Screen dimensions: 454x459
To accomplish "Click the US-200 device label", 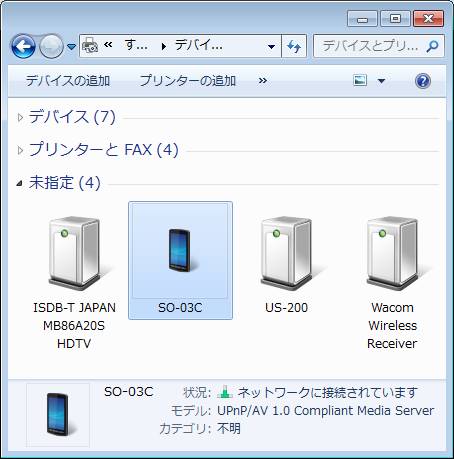I will click(287, 308).
